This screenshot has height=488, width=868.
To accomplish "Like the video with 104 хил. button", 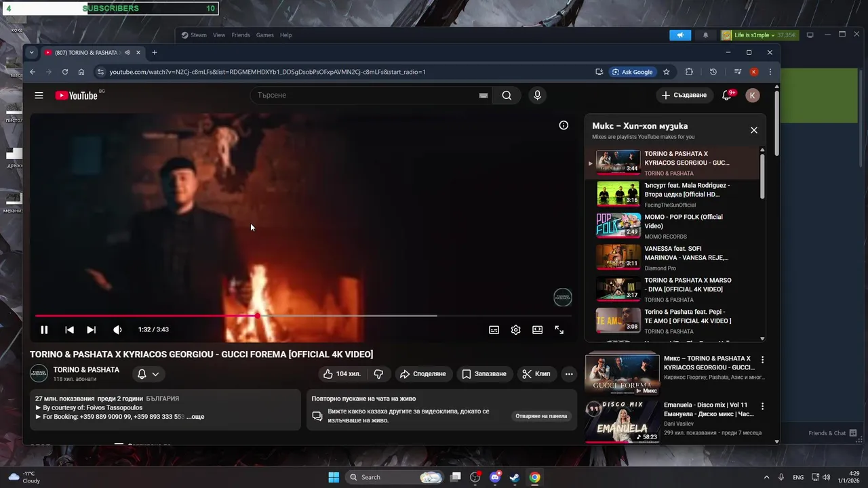I will (342, 373).
